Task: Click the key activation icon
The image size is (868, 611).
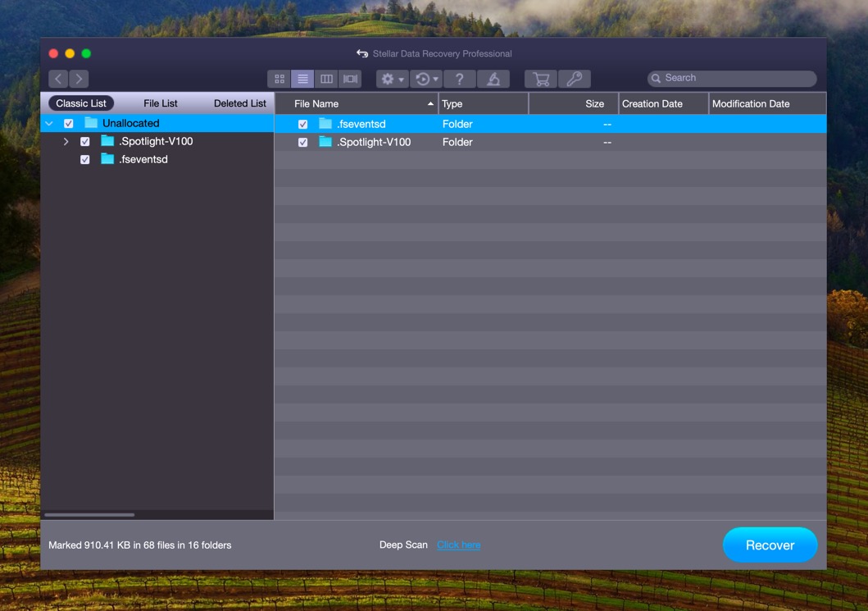Action: [x=575, y=79]
